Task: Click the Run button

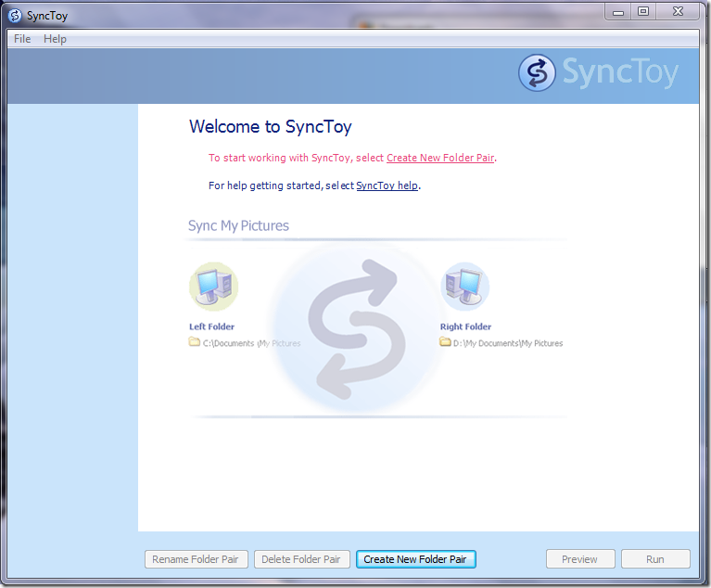Action: click(x=655, y=559)
